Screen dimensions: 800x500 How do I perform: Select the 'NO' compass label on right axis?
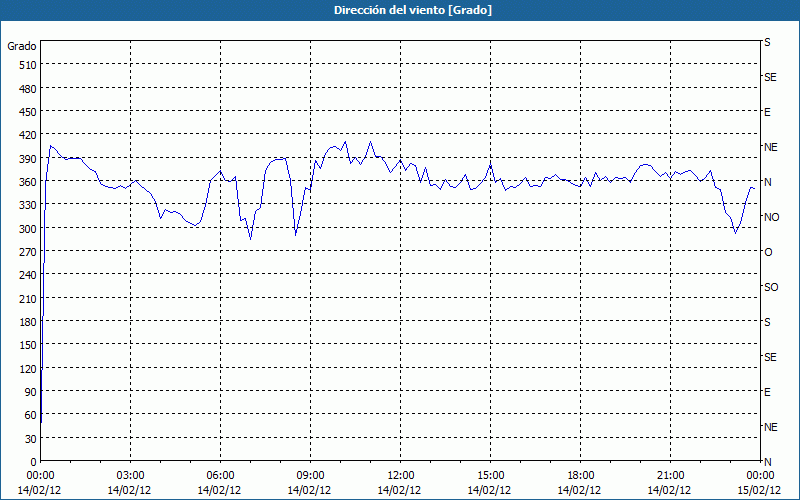tap(771, 217)
